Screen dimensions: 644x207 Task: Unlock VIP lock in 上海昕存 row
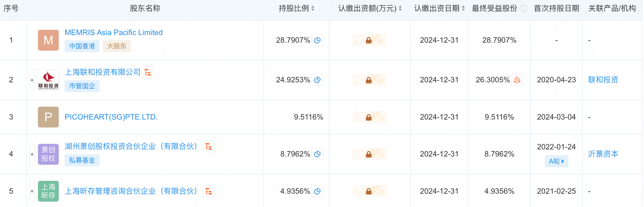[370, 191]
